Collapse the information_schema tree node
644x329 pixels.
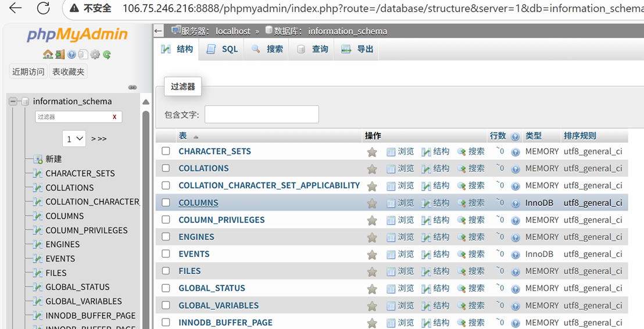13,101
